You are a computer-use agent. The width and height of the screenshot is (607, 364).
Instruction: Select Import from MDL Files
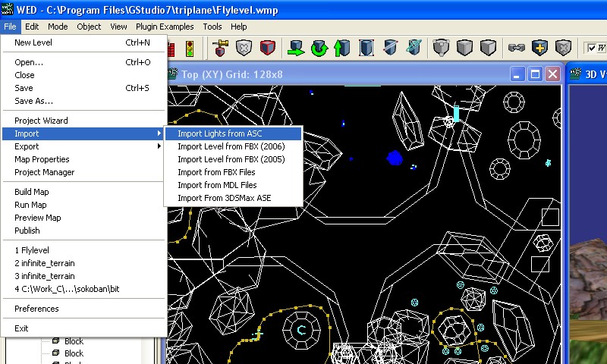click(234, 185)
